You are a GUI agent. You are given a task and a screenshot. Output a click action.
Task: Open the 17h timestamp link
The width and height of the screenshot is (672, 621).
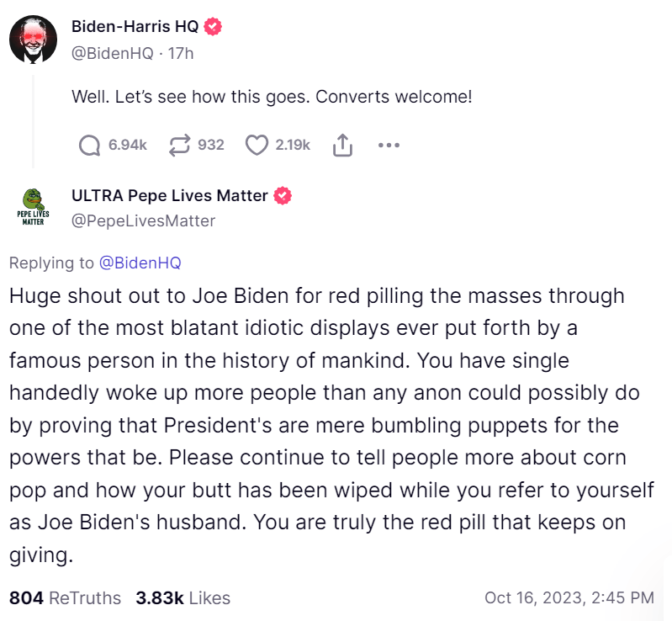(180, 53)
